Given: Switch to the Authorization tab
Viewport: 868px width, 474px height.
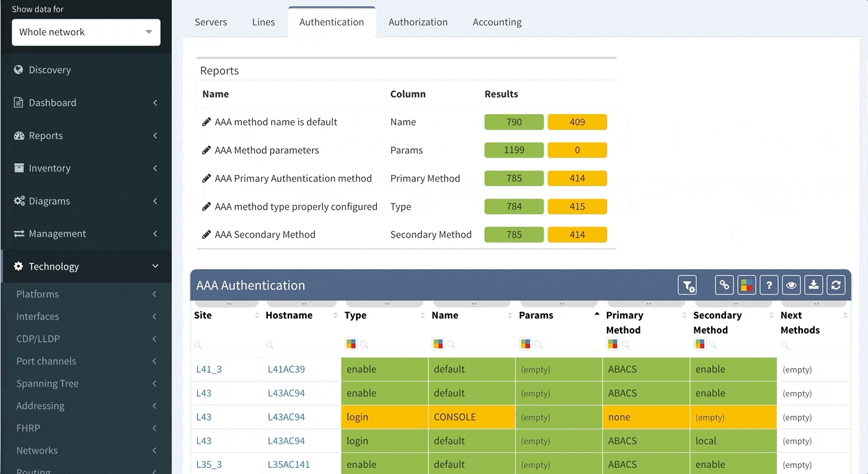Looking at the screenshot, I should tap(418, 22).
